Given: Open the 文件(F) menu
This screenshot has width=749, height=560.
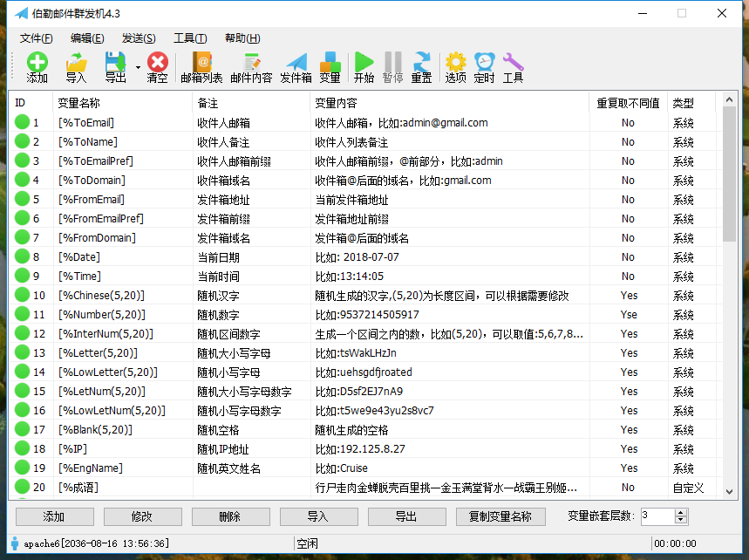Looking at the screenshot, I should click(37, 38).
